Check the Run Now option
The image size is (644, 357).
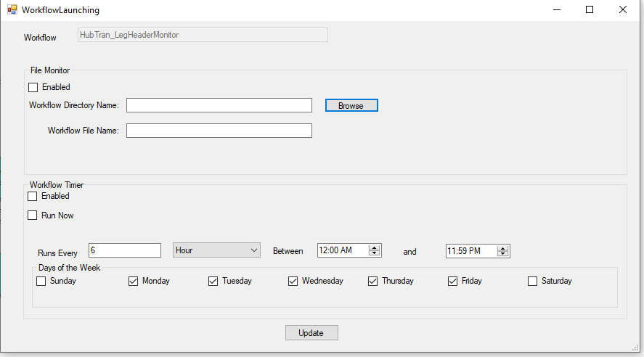32,216
